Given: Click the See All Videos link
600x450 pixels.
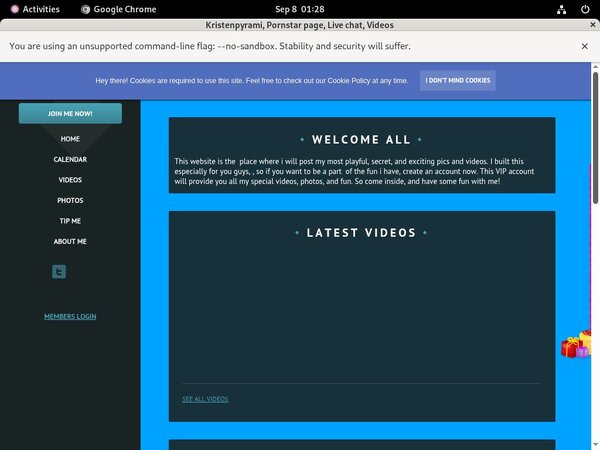Looking at the screenshot, I should [x=205, y=399].
